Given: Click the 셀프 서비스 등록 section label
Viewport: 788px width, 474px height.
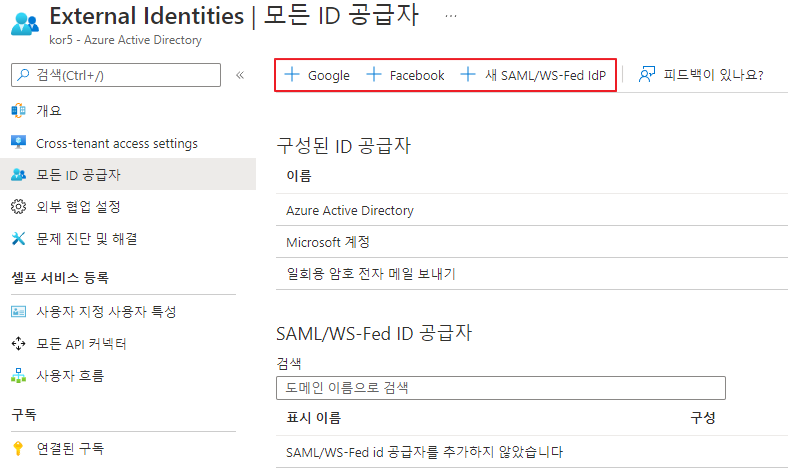Looking at the screenshot, I should pos(60,277).
